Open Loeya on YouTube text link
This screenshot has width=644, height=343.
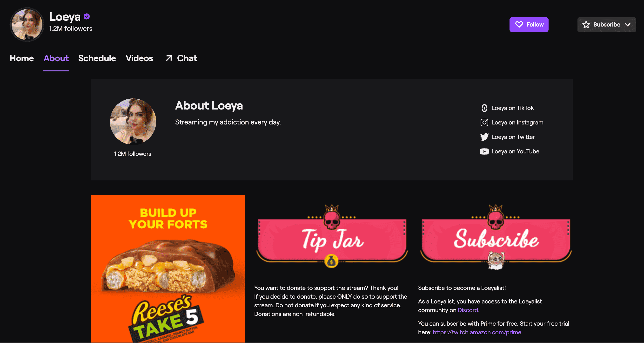pyautogui.click(x=515, y=152)
